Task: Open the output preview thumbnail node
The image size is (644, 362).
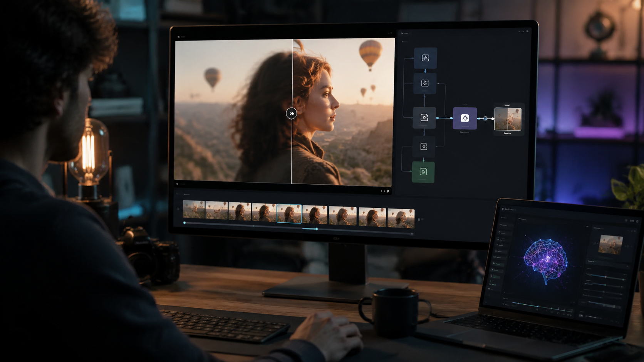Action: 508,119
